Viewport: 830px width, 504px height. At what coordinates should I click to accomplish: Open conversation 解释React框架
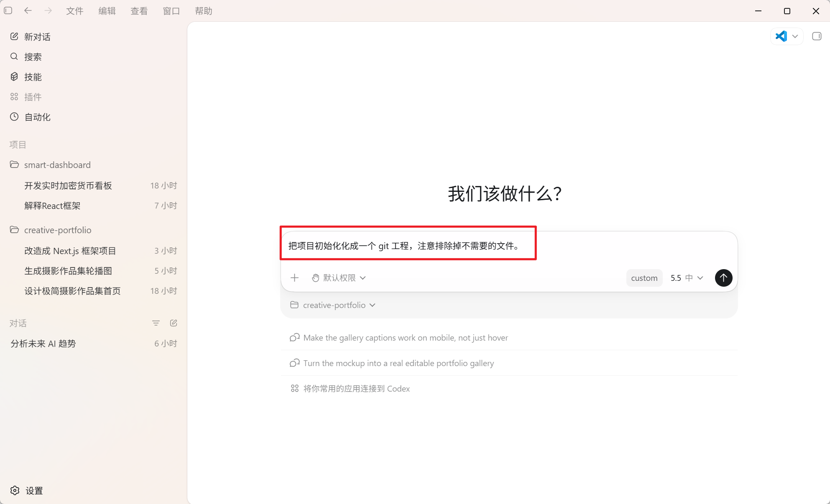[94, 206]
